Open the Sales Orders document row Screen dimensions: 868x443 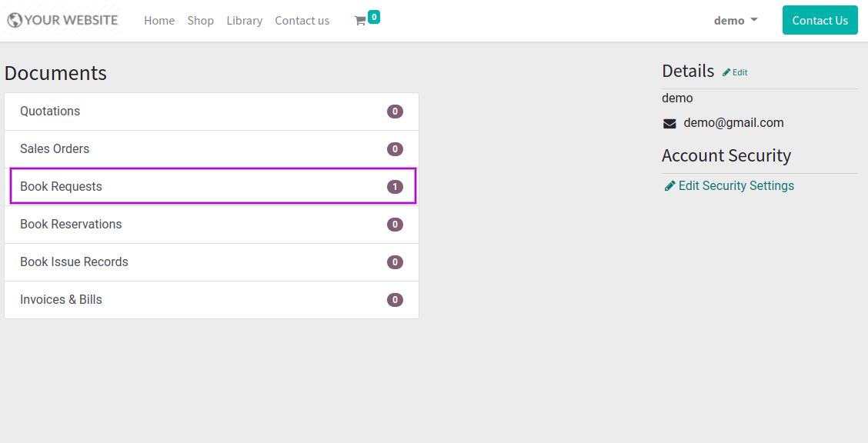click(x=212, y=148)
